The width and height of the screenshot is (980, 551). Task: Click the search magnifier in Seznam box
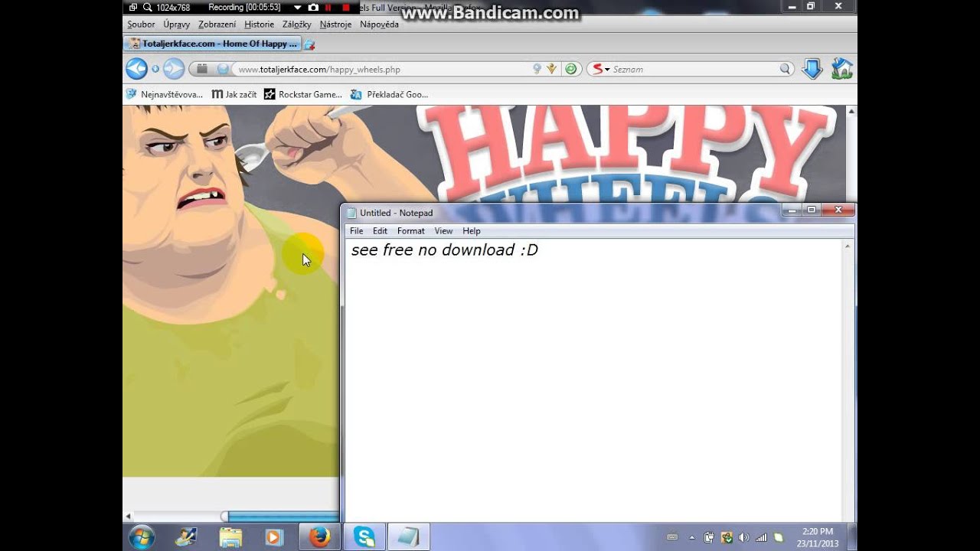[785, 69]
